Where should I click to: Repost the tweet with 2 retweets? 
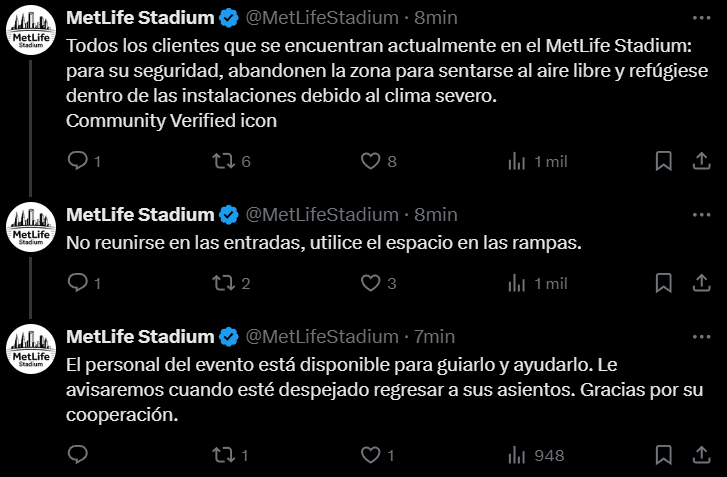[225, 284]
